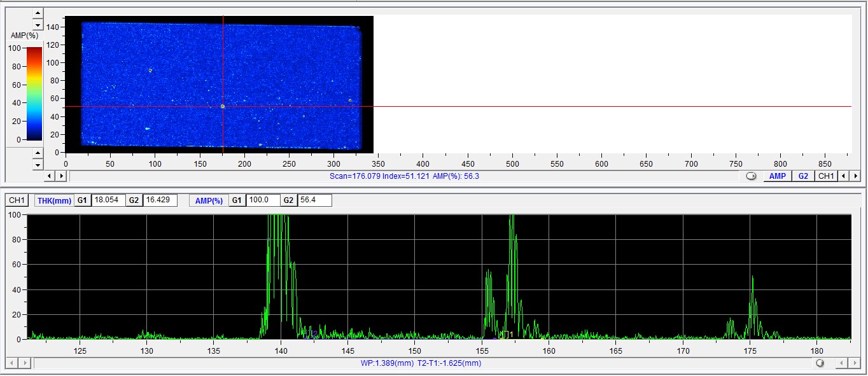Click the up arrow above the AMP color scale

(38, 13)
